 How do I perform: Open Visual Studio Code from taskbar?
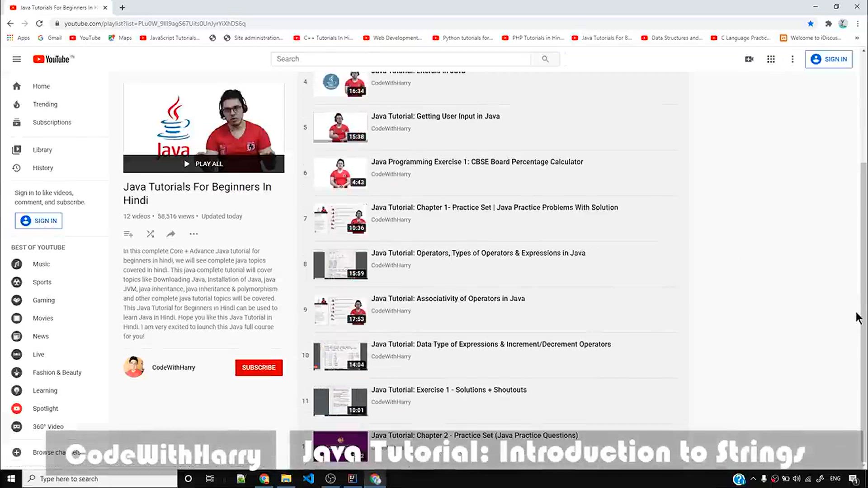click(308, 479)
